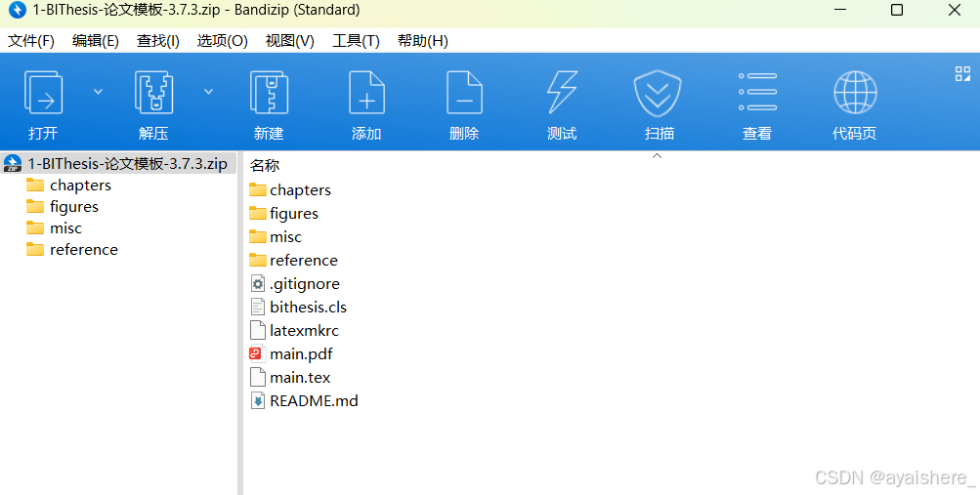Select misc folder in left tree
The width and height of the screenshot is (980, 495).
pos(55,227)
